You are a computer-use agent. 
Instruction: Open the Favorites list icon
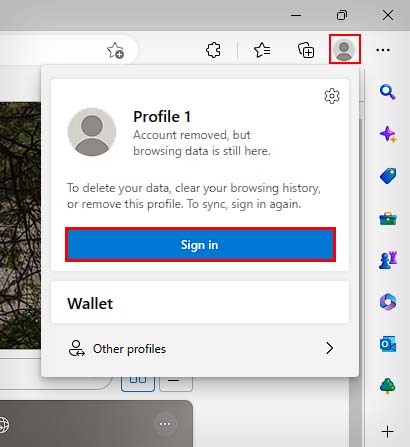click(x=262, y=50)
